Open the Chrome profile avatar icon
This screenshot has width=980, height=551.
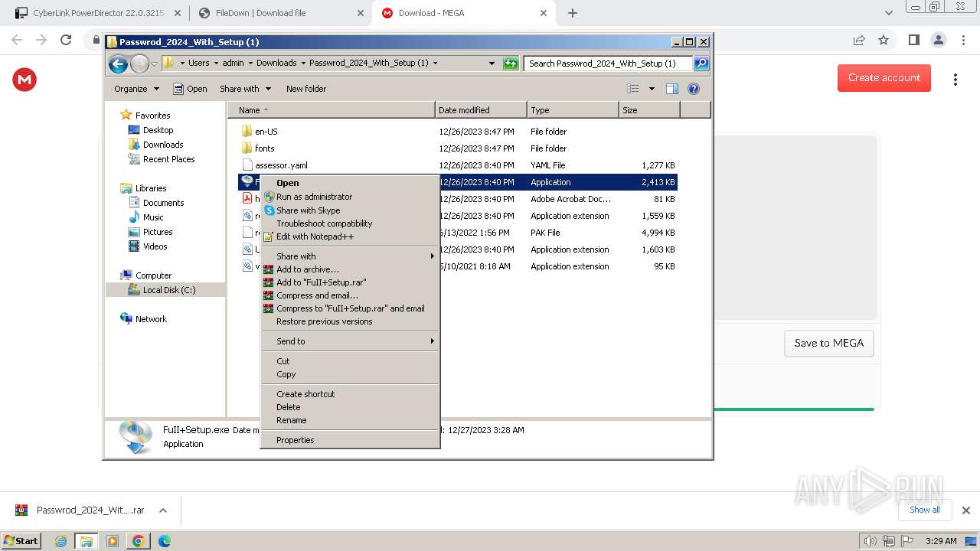(938, 40)
